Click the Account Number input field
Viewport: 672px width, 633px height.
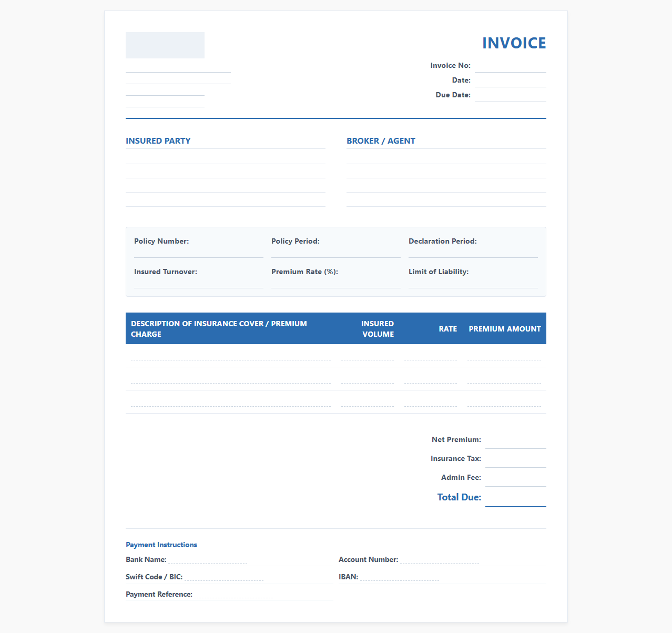point(440,560)
